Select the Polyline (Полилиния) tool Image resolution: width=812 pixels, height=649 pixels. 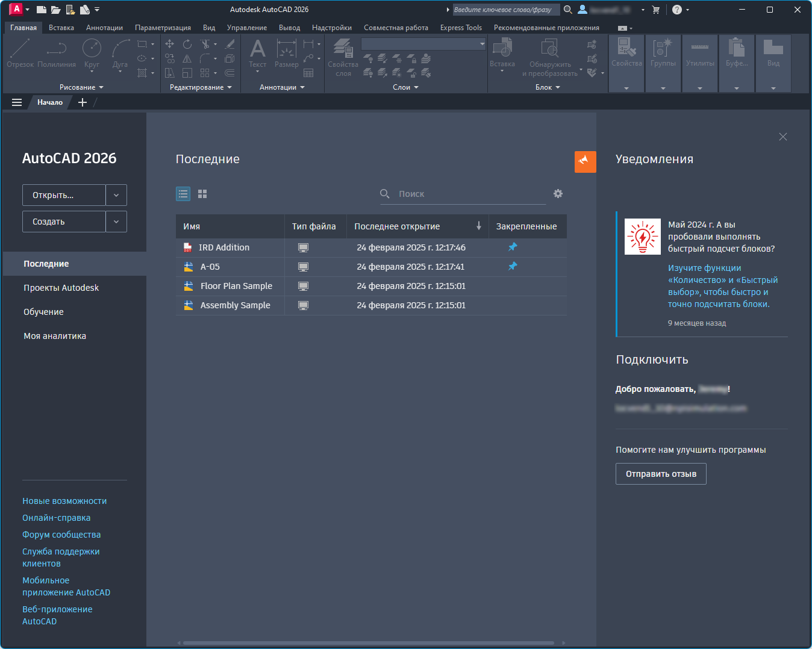57,53
